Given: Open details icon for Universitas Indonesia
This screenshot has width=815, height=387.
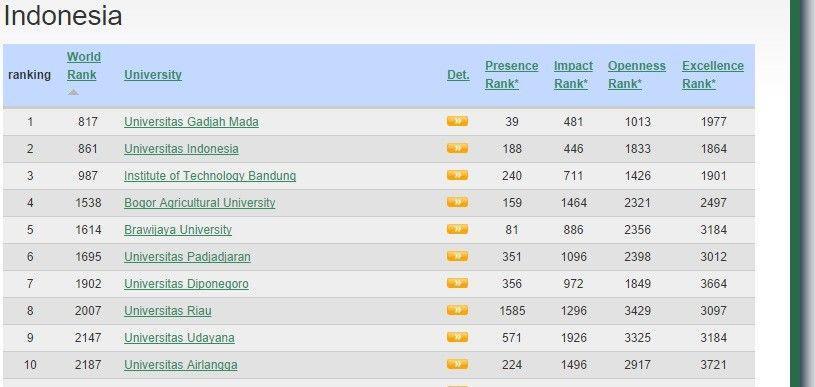Looking at the screenshot, I should [x=457, y=148].
